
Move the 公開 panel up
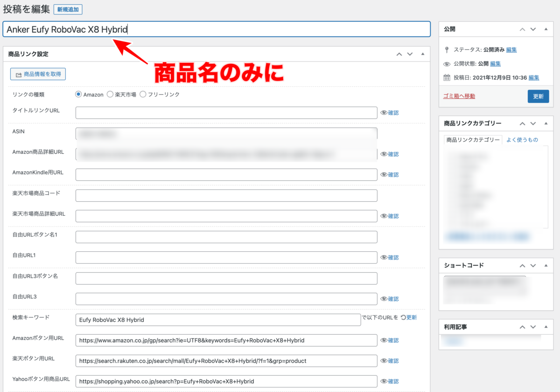523,29
